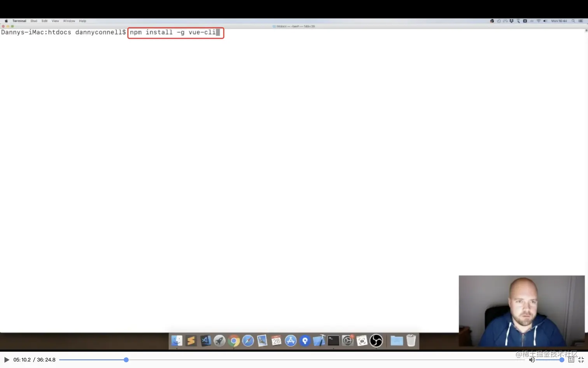
Task: Click the npm install -g vue-cli command
Action: (x=173, y=32)
